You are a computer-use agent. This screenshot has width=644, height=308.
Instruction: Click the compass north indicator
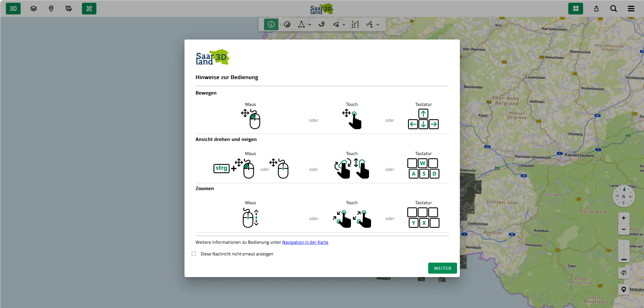pos(624,196)
